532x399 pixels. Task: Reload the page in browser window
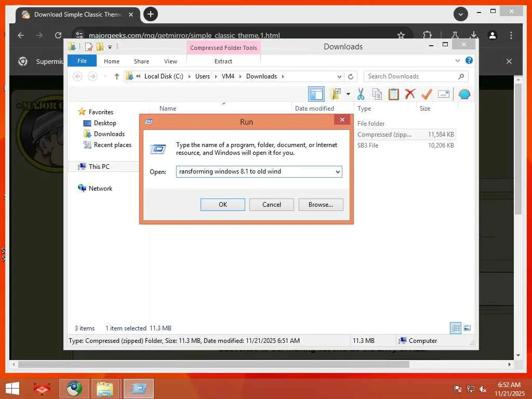point(58,35)
